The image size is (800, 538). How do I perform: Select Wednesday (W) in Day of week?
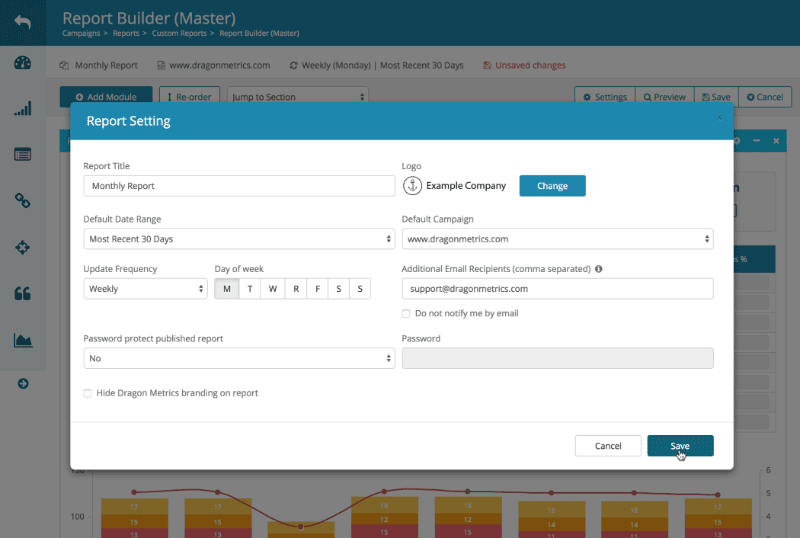(x=273, y=289)
